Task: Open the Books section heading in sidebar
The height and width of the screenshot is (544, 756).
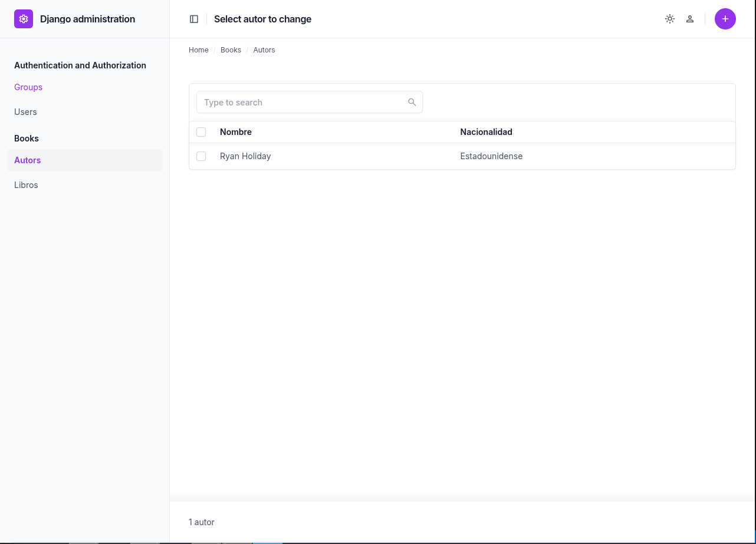Action: coord(27,139)
